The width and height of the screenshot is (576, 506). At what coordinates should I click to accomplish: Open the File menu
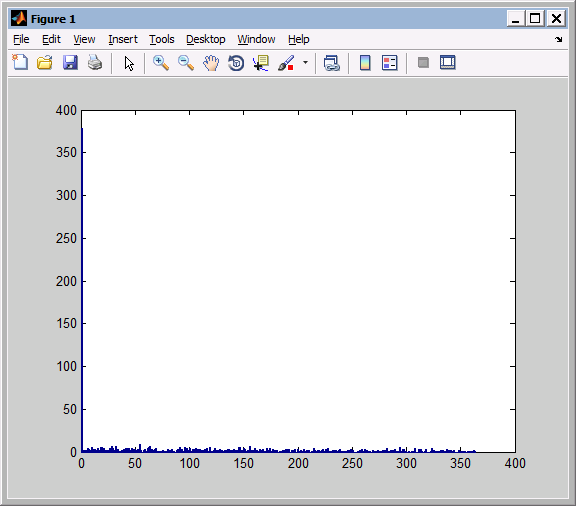pyautogui.click(x=21, y=39)
